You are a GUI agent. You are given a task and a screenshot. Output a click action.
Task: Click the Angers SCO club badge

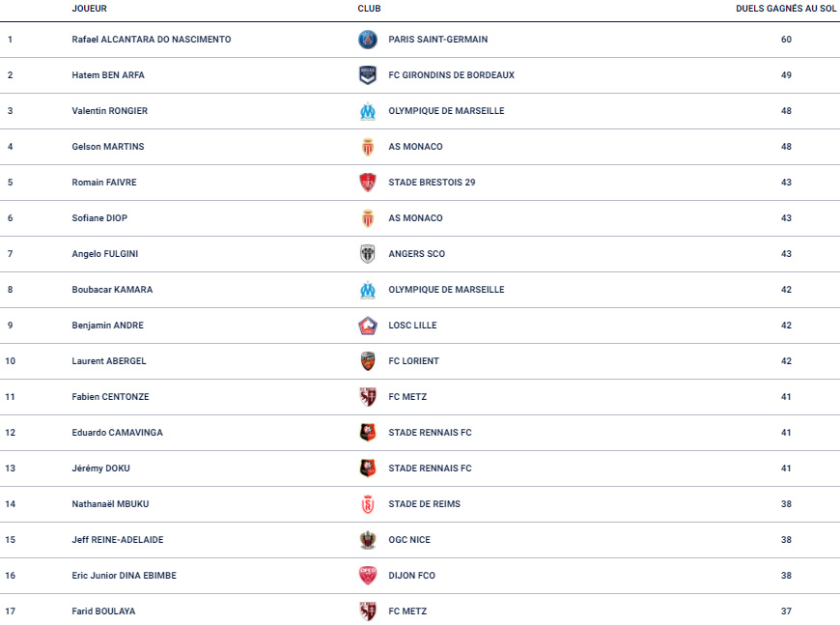coord(368,254)
